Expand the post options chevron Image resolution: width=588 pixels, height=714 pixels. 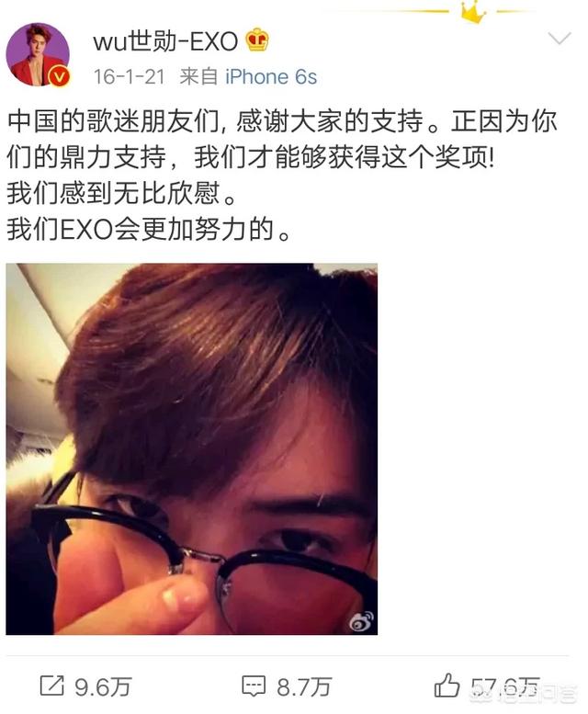coord(560,39)
